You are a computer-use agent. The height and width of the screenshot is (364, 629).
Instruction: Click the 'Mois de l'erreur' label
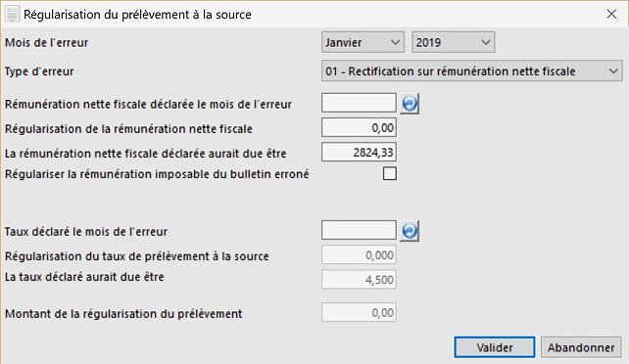click(46, 42)
